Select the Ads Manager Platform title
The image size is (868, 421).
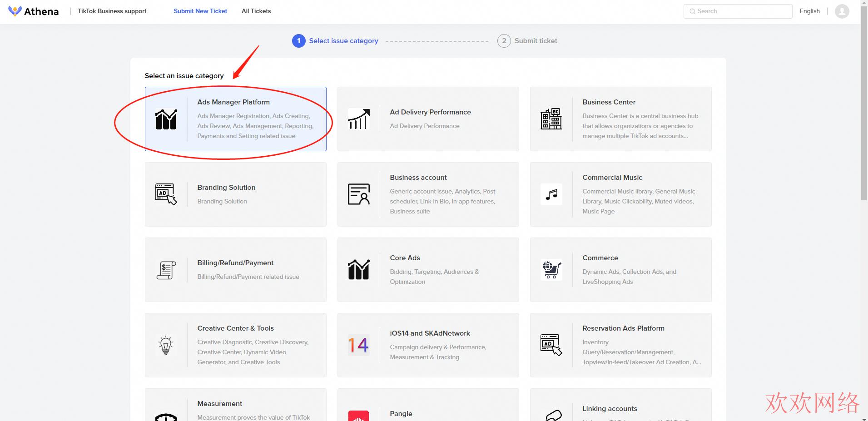coord(233,102)
